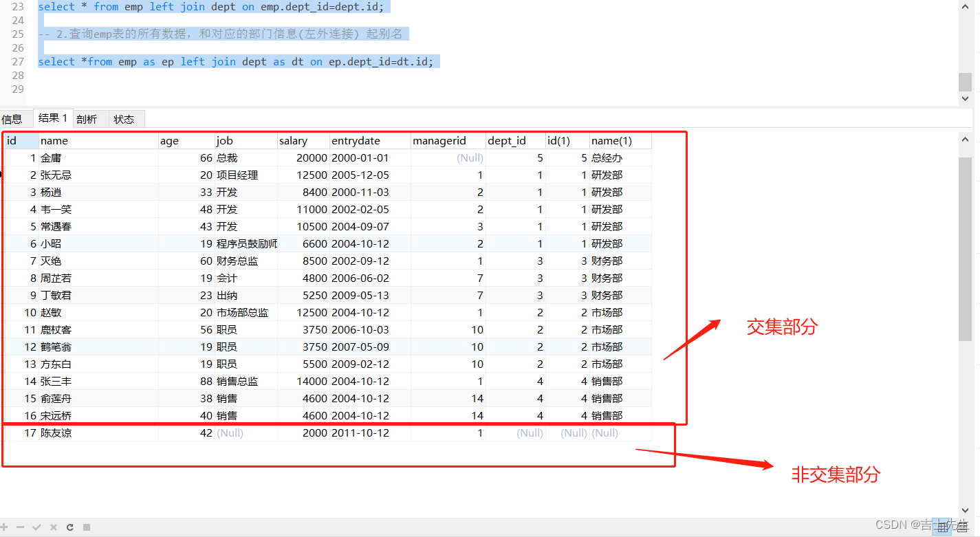This screenshot has width=980, height=537.
Task: Click the results vertical scrollbar thumb
Action: [966, 248]
